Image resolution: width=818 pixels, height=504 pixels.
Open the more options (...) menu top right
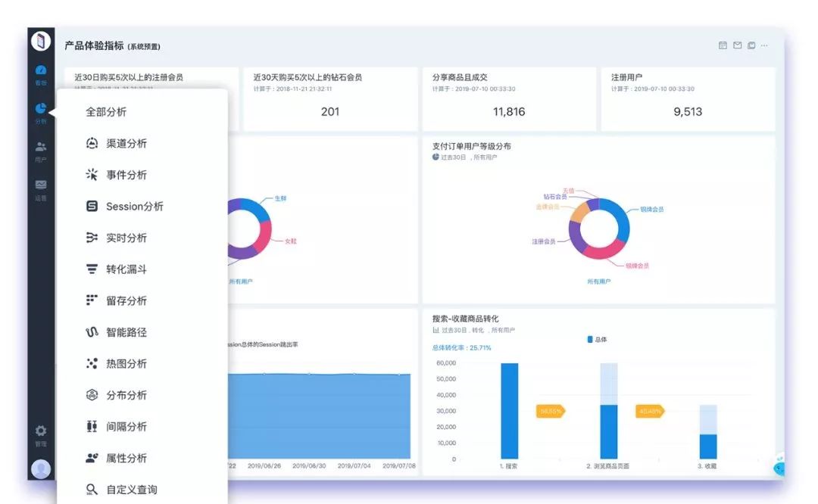pyautogui.click(x=763, y=45)
